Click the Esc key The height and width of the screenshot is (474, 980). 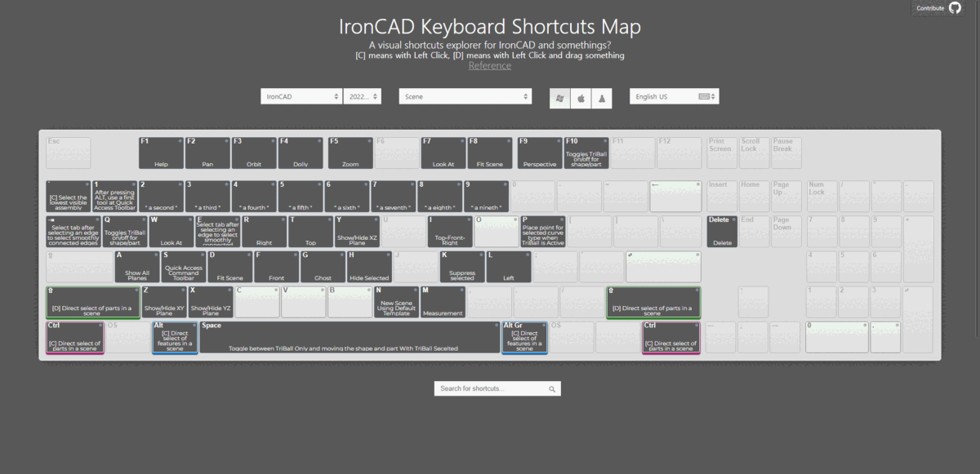point(68,153)
